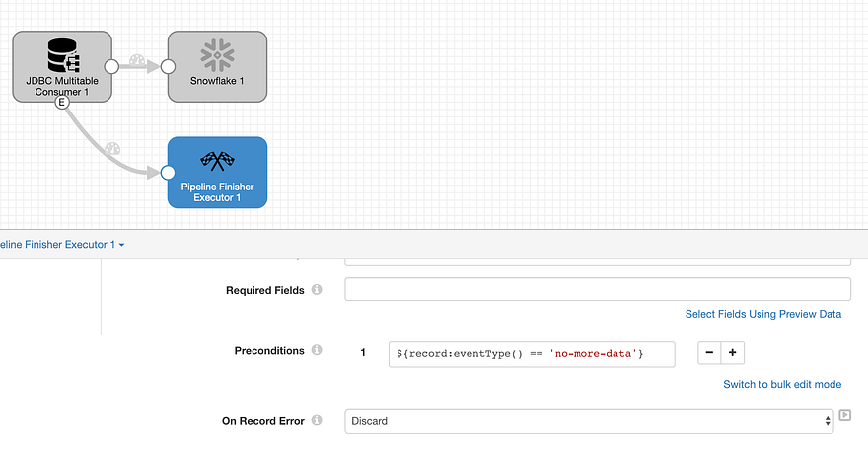Remove precondition with the minus button
The height and width of the screenshot is (449, 868).
[x=709, y=352]
